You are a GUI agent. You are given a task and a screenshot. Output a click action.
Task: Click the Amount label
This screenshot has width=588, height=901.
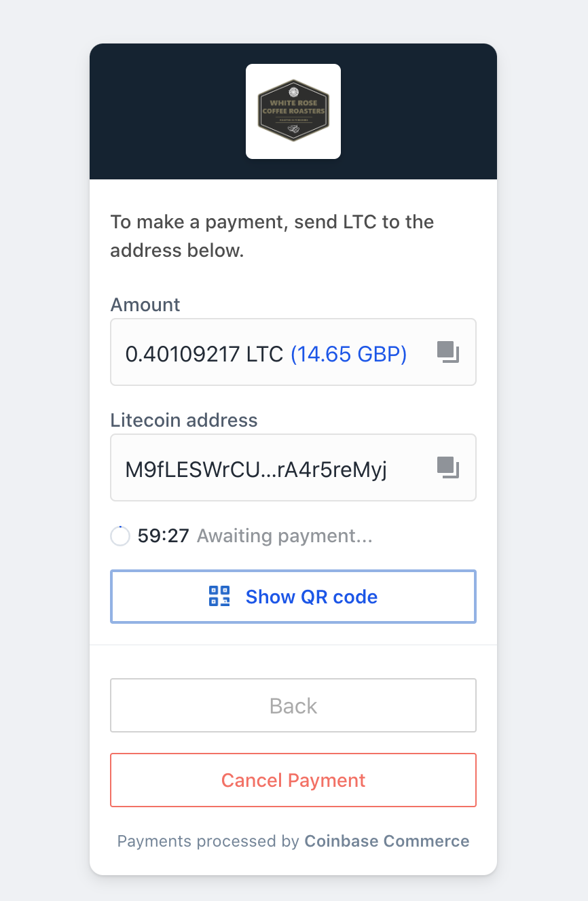[145, 304]
